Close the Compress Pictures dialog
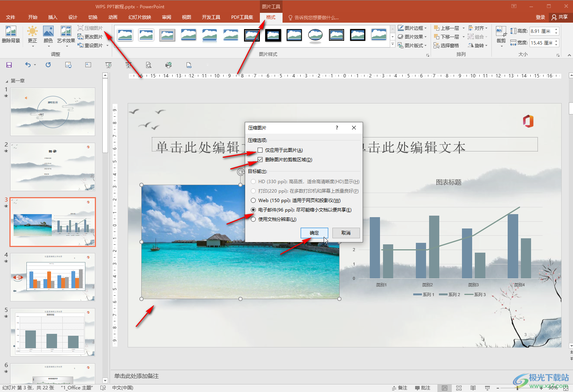Screen dimensions: 573x392 click(x=354, y=128)
